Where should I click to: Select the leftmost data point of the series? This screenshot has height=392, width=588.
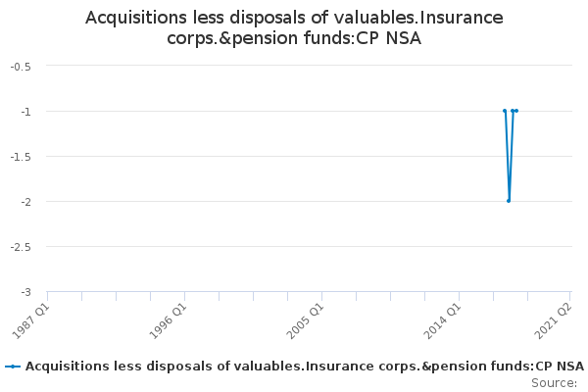[x=505, y=111]
